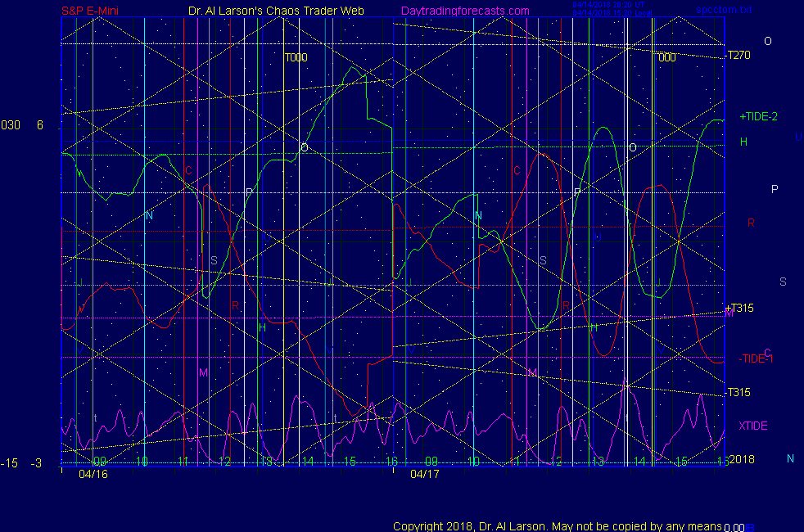Click the -T315 line label
This screenshot has height=532, width=804.
click(739, 392)
